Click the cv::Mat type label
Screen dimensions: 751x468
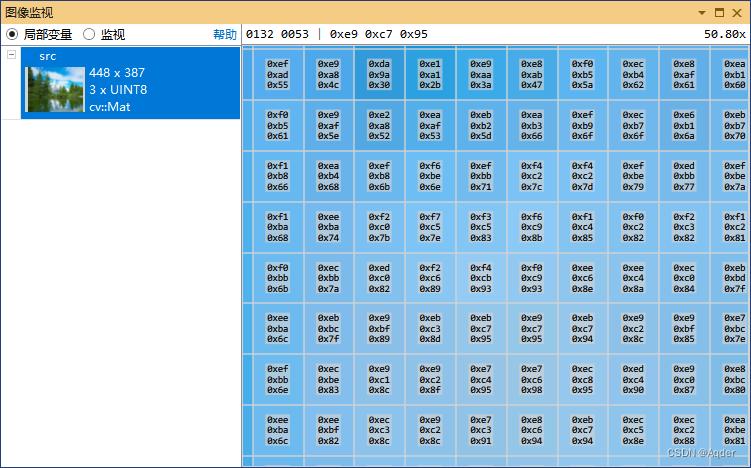point(110,106)
